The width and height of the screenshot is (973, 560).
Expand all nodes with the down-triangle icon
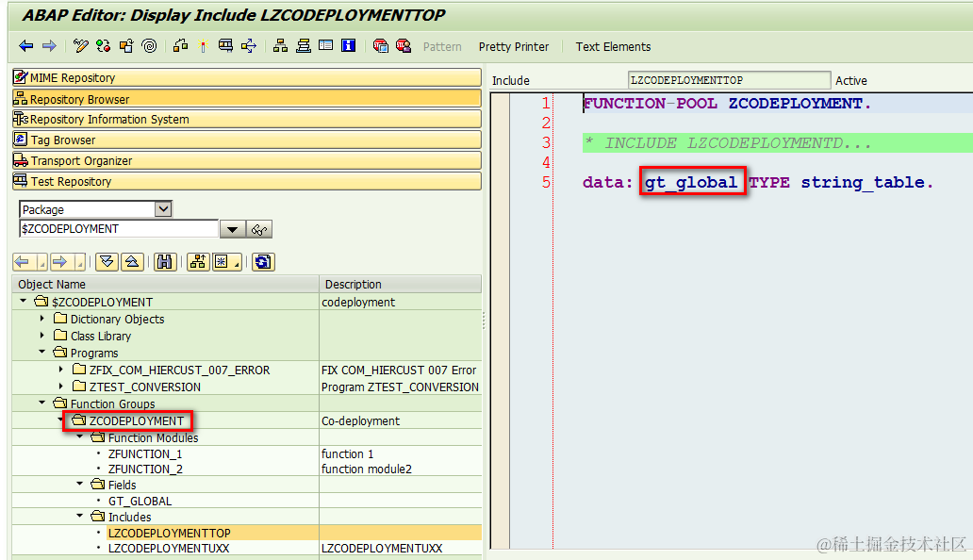coord(107,262)
